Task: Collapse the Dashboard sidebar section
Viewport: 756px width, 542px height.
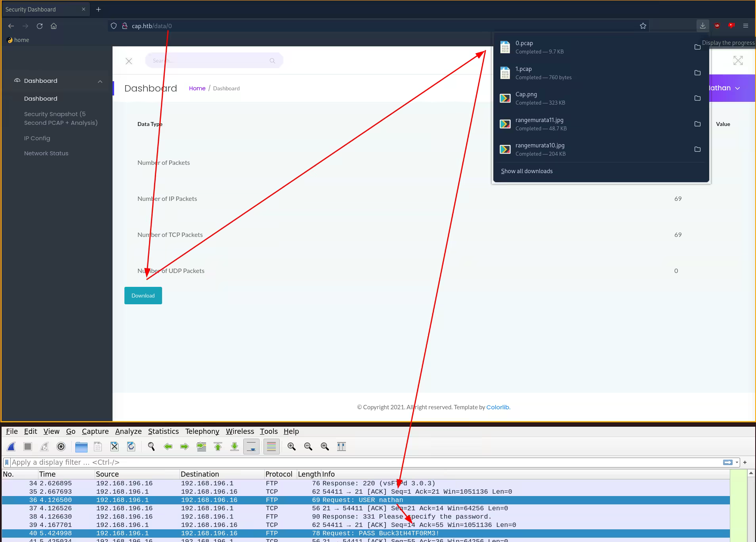Action: coord(100,81)
